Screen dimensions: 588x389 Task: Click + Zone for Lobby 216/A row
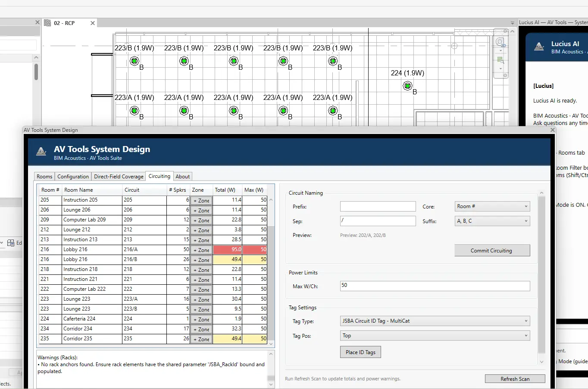[201, 250]
